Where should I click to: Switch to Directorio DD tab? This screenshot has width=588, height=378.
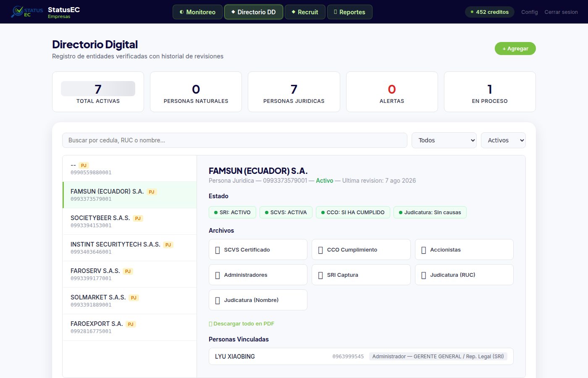coord(254,12)
